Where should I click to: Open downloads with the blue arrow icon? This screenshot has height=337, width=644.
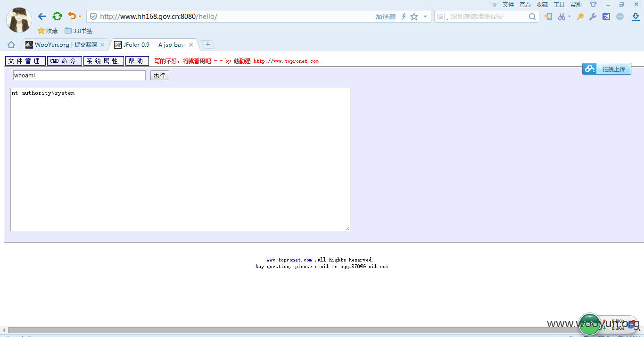[636, 17]
